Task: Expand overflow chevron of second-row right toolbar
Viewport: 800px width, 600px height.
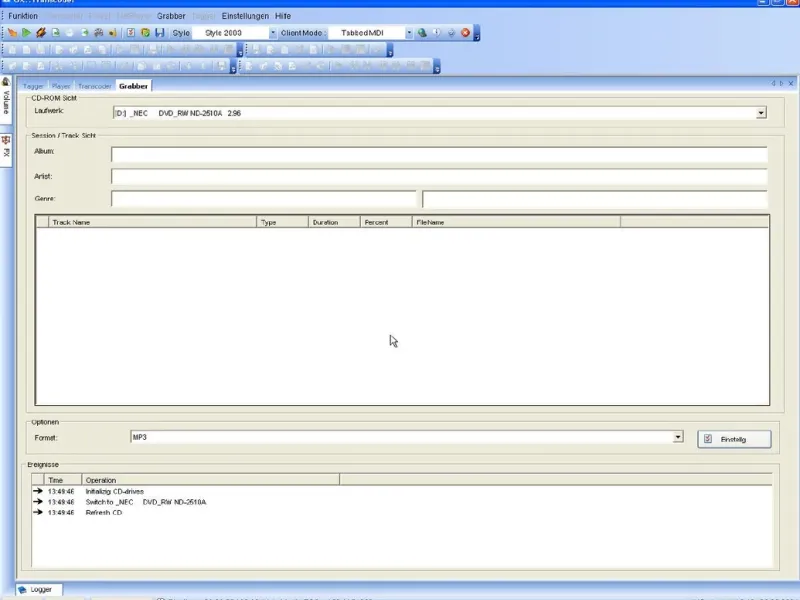Action: click(390, 50)
